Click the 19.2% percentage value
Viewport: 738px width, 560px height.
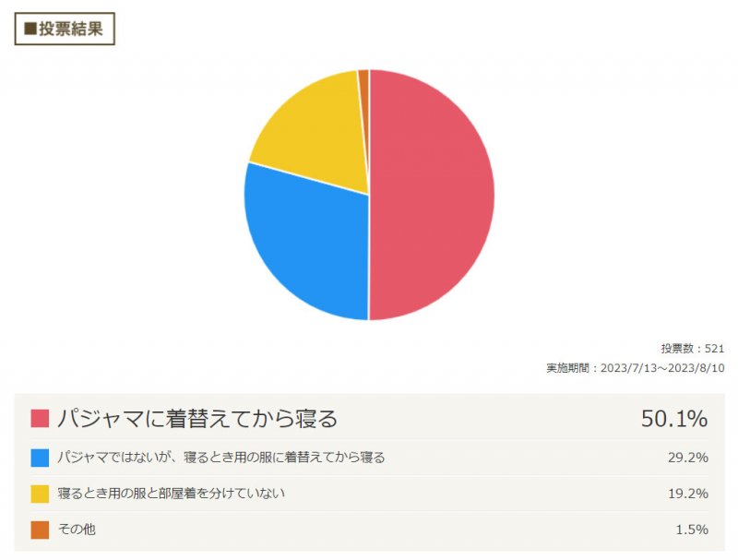687,494
